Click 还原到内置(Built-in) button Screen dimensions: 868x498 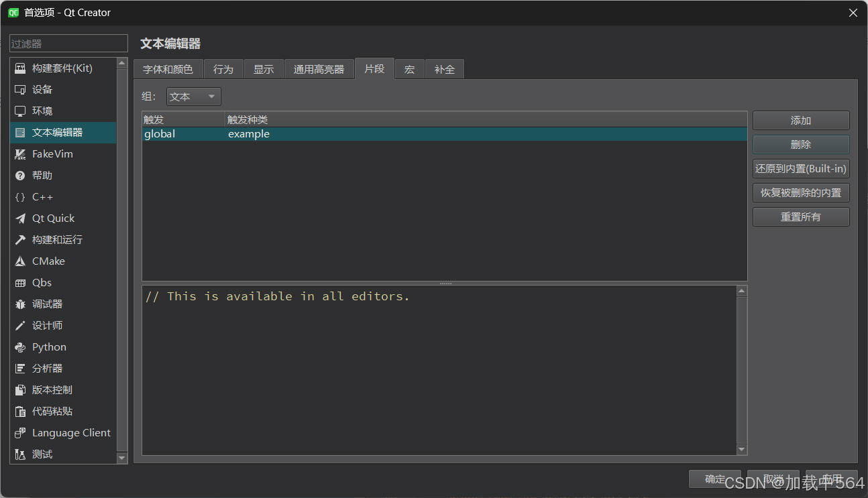(801, 169)
